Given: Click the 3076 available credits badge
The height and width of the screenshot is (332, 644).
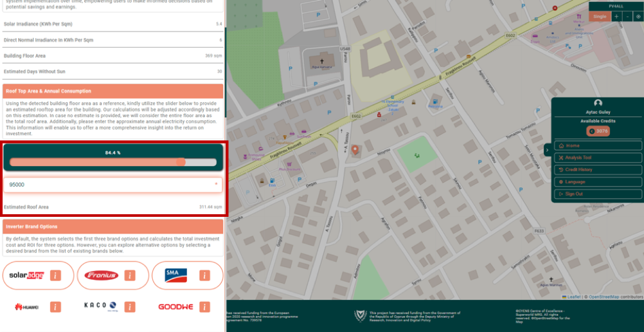Looking at the screenshot, I should point(598,131).
